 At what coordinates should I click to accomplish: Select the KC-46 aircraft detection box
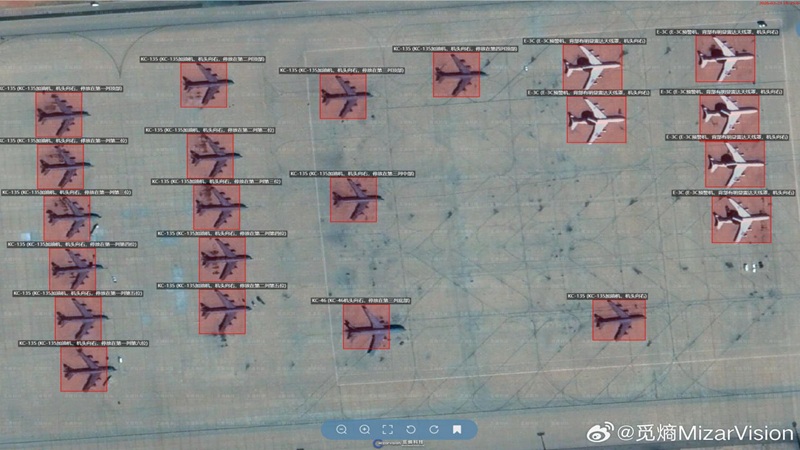coord(366,327)
